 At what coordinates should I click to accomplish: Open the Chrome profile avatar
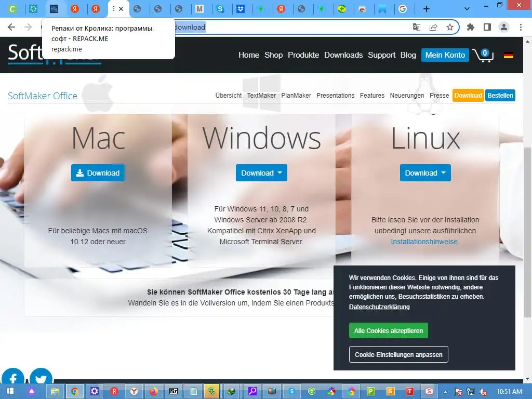click(504, 27)
